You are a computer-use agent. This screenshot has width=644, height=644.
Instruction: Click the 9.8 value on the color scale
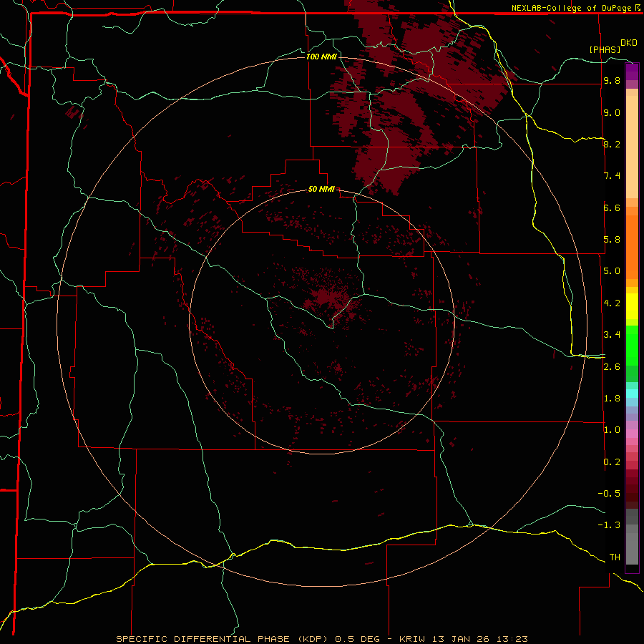(x=612, y=81)
